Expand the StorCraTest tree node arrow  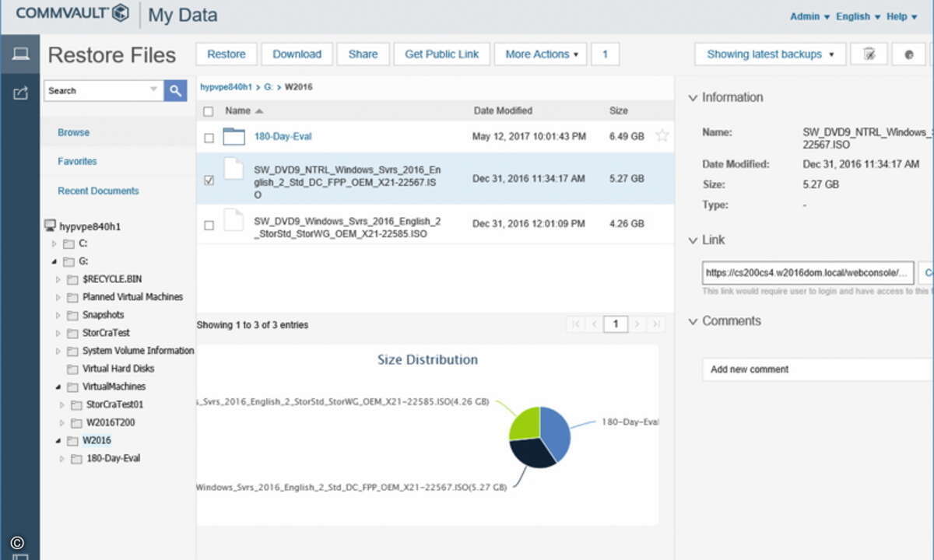[x=58, y=334]
